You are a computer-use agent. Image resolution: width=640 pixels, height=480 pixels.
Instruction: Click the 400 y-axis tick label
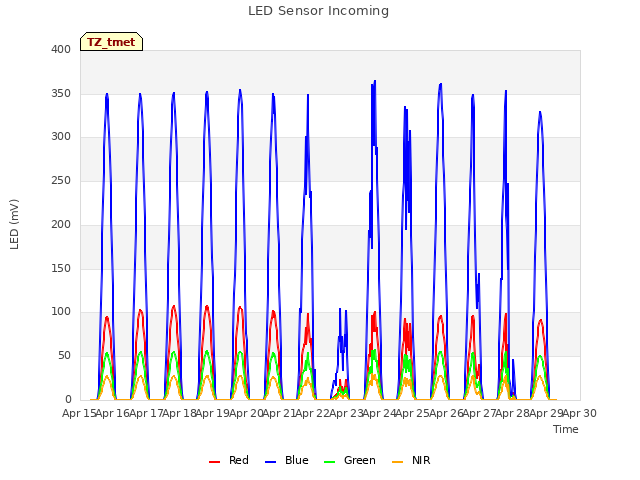(61, 49)
